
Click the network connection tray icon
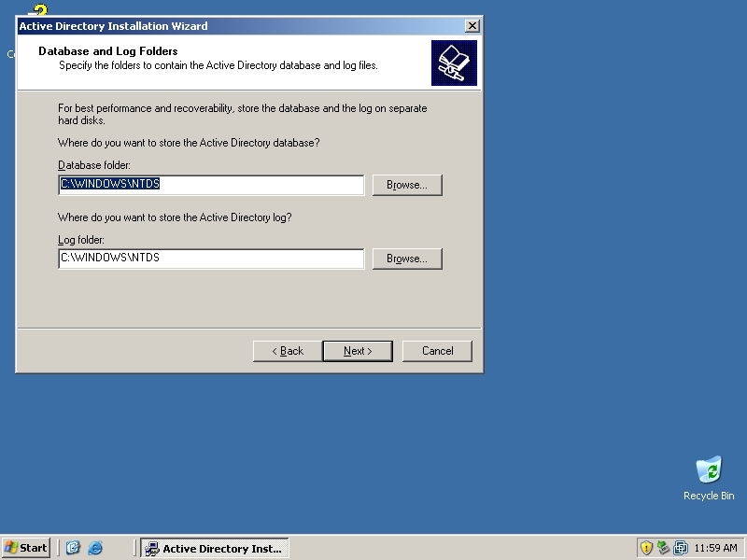tap(663, 548)
